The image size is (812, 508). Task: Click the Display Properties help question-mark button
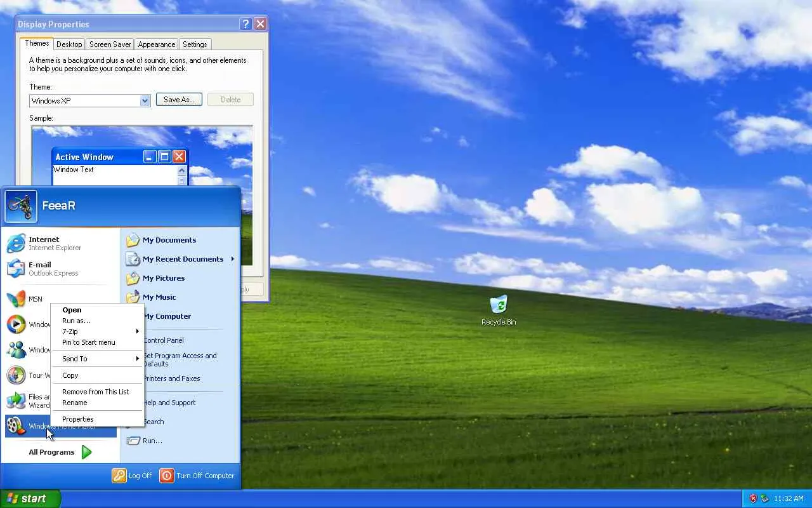coord(246,24)
